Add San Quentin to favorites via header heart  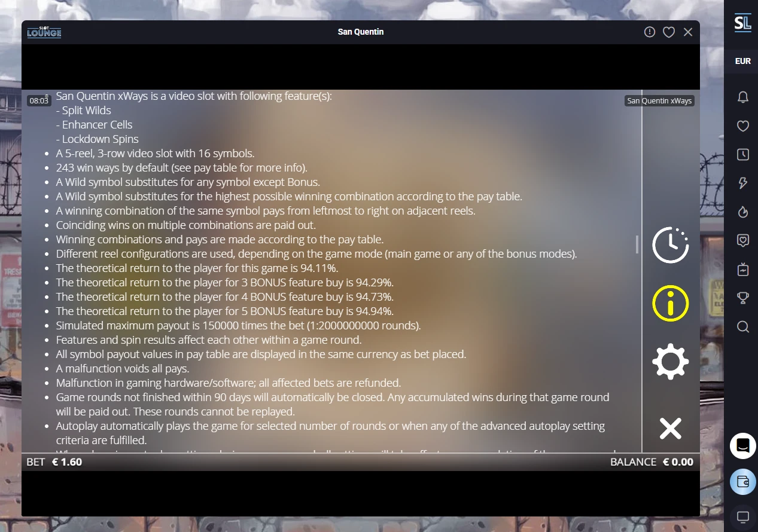(x=669, y=32)
